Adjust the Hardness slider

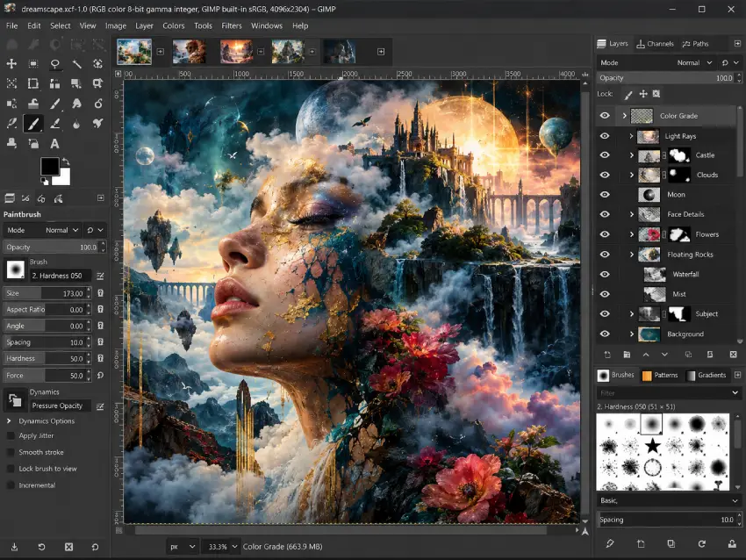[47, 359]
